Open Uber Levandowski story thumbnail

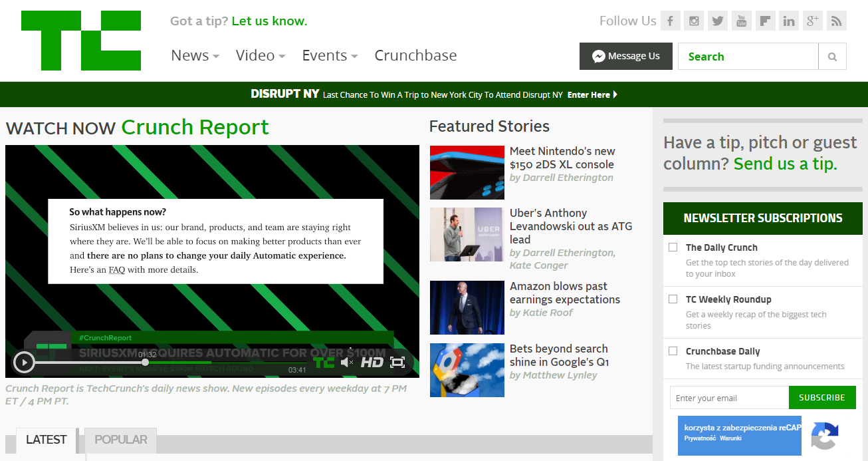467,234
